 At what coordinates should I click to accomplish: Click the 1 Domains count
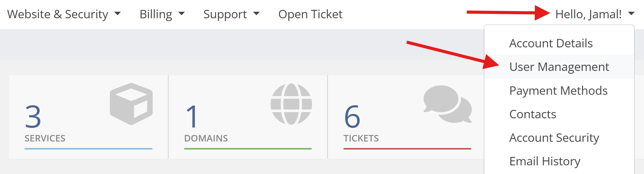192,117
